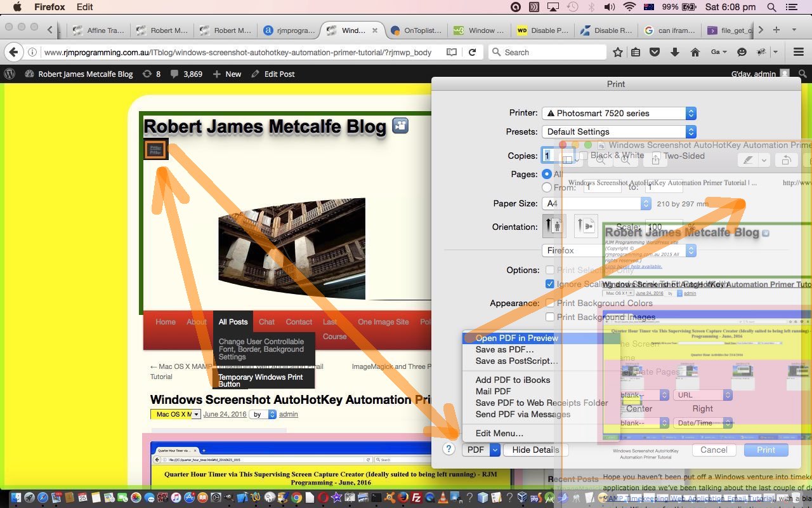Open the Firefox Edit menu

click(x=84, y=7)
